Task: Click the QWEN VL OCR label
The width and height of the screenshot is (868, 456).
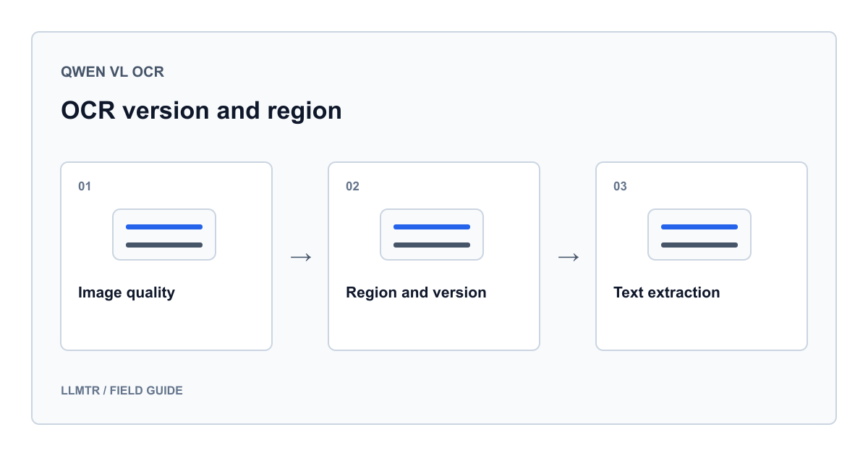Action: click(x=112, y=72)
